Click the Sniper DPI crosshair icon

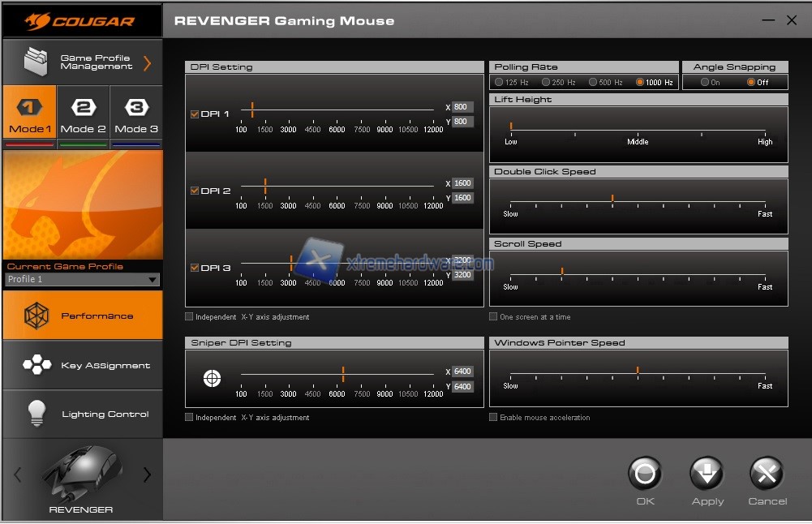212,379
